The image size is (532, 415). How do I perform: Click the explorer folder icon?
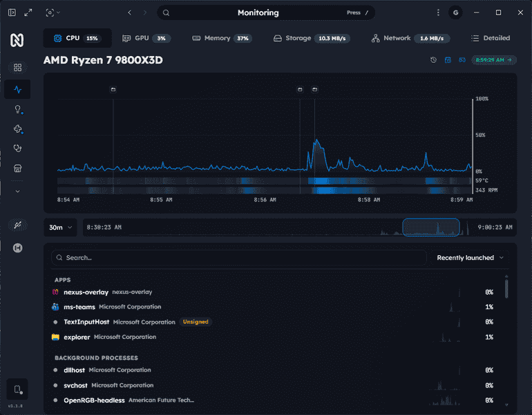click(x=55, y=338)
